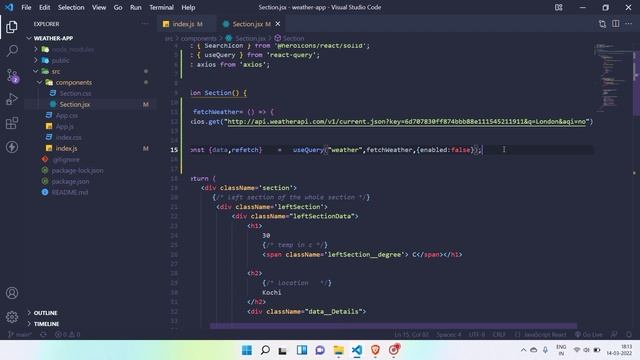Close the Section.jsx tab
The height and width of the screenshot is (360, 640).
(278, 24)
